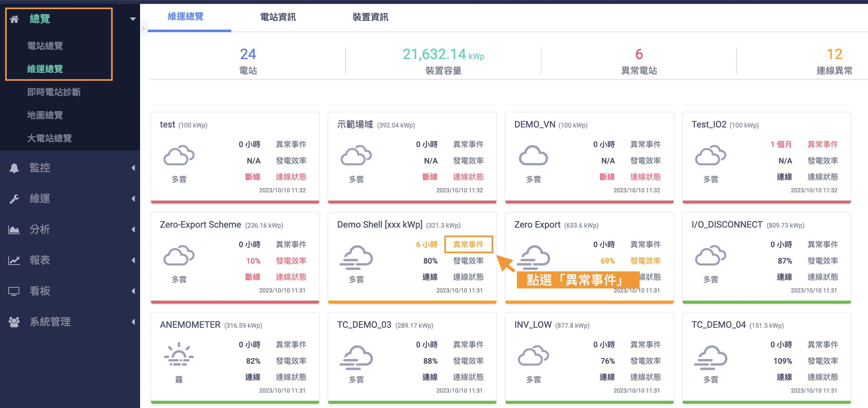Screen dimensions: 868x408
Task: Switch to the 裝置資訊 tab
Action: [370, 17]
